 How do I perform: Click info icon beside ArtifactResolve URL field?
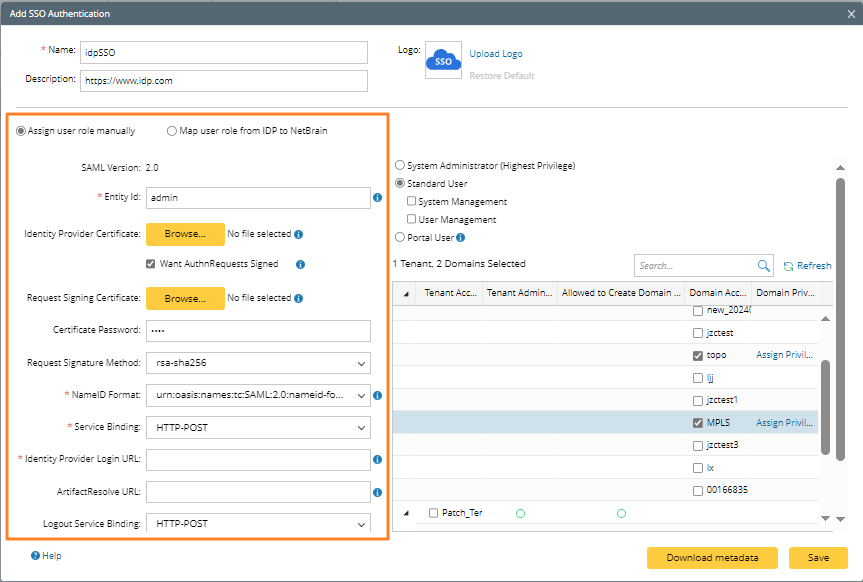pos(378,492)
